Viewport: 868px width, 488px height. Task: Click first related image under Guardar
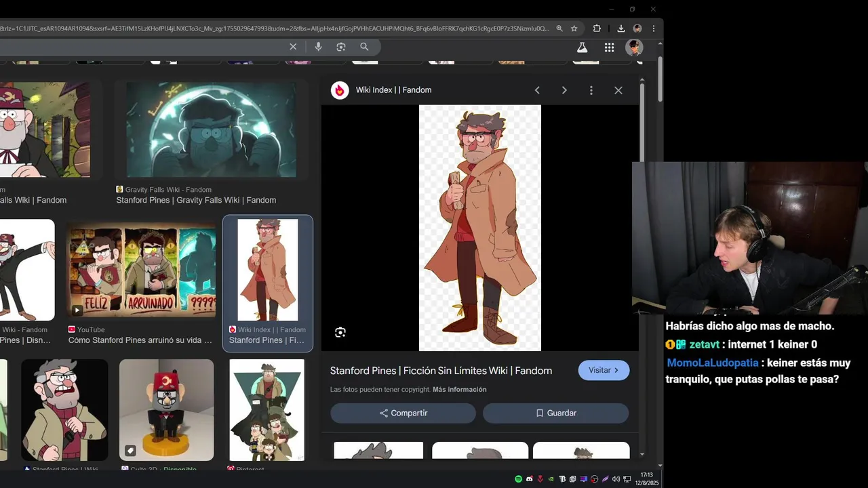pyautogui.click(x=378, y=450)
